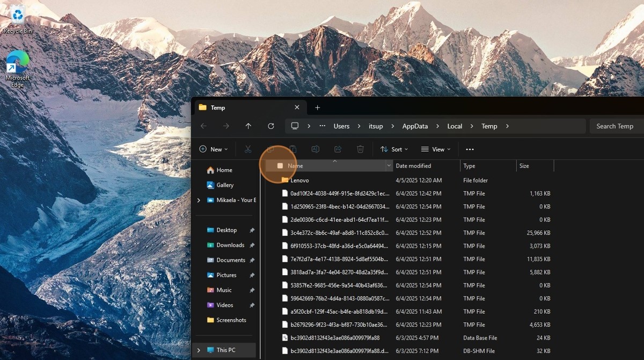This screenshot has height=360, width=644.
Task: Add a new File Explorer tab
Action: click(317, 107)
